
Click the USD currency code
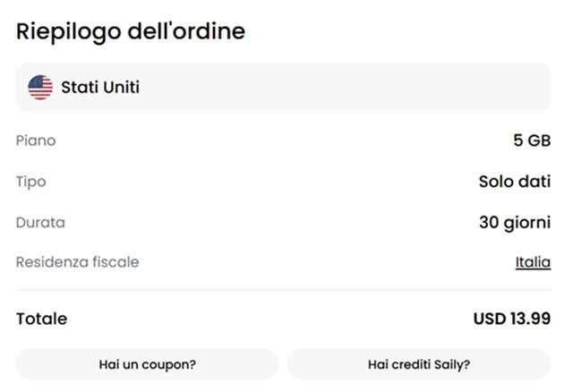click(x=489, y=319)
